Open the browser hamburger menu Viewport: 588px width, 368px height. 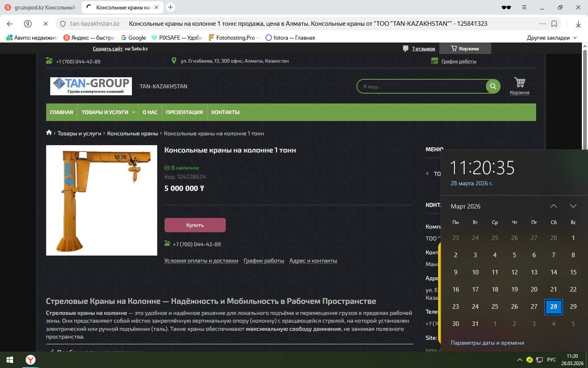tap(524, 7)
